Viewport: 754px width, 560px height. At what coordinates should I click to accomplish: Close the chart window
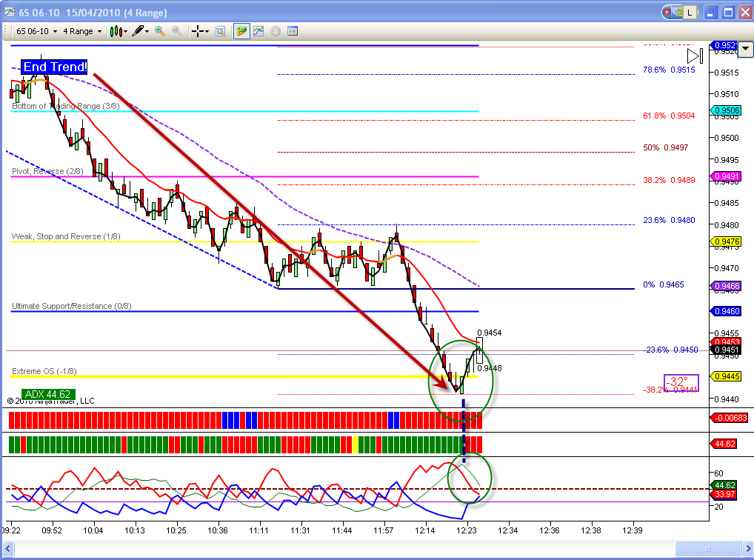tap(745, 13)
